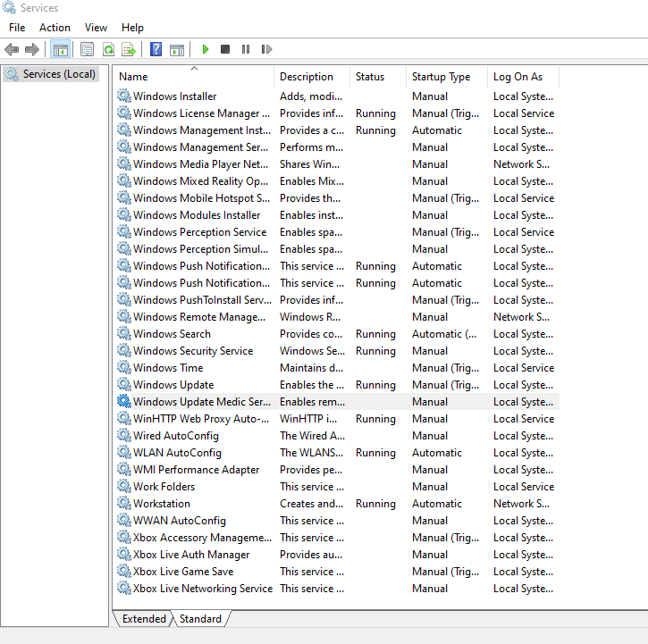The image size is (648, 644).
Task: Open the Help menu
Action: [x=132, y=28]
